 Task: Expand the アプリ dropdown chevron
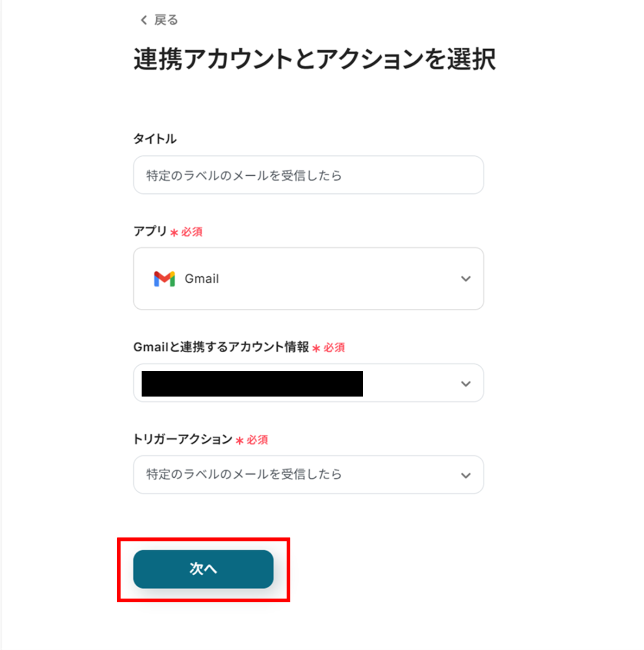click(466, 279)
